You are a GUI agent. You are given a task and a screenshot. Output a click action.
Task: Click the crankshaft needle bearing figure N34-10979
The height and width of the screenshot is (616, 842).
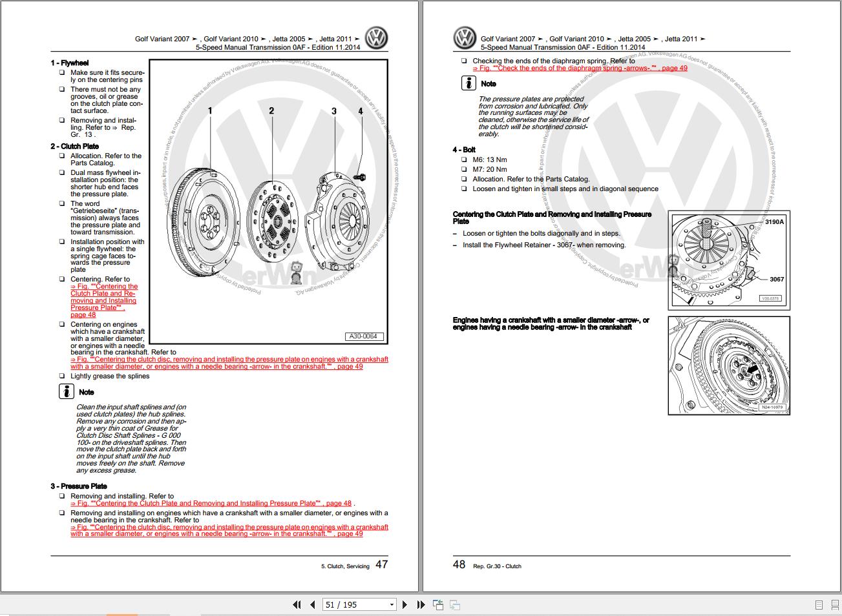point(729,365)
